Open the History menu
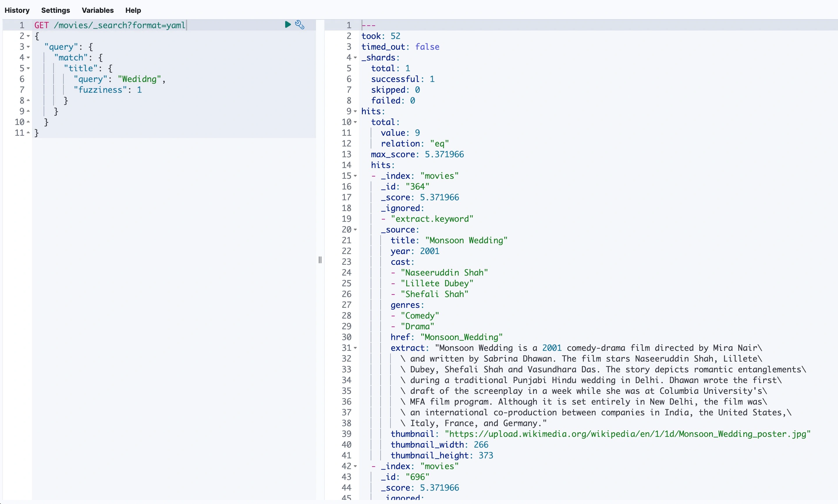 click(x=17, y=10)
